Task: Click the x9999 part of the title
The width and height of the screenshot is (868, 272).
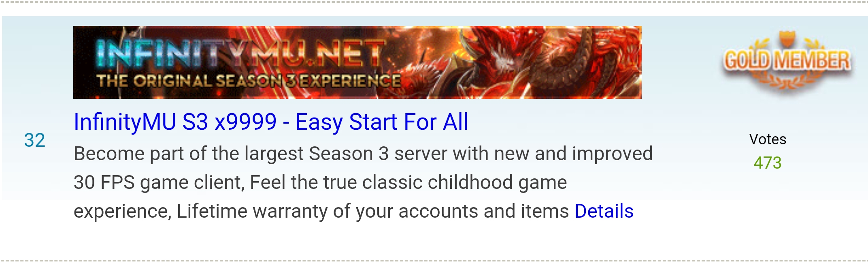Action: [x=245, y=122]
